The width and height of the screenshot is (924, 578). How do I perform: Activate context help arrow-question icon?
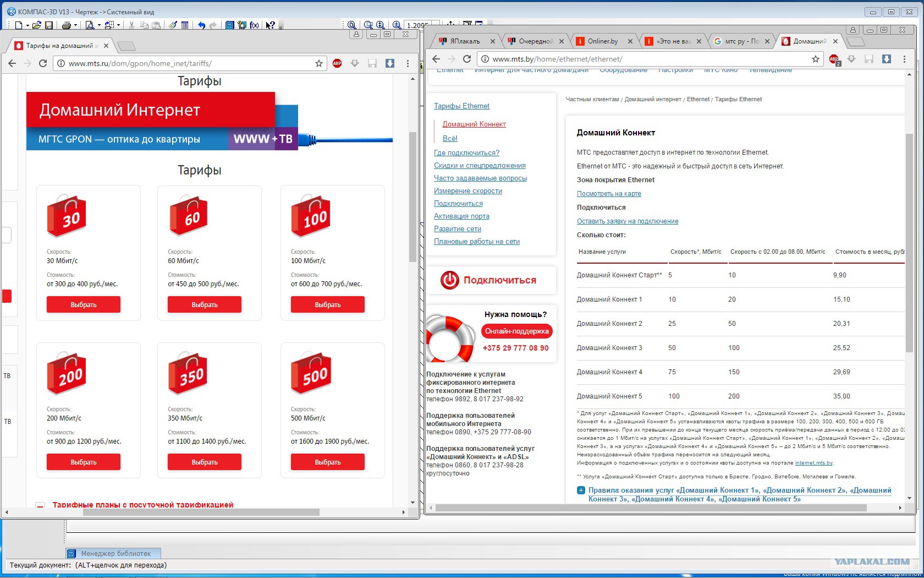pos(270,25)
